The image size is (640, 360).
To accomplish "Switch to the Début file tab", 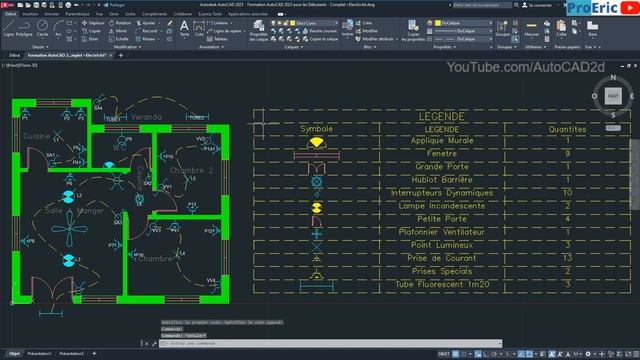I will (x=14, y=55).
